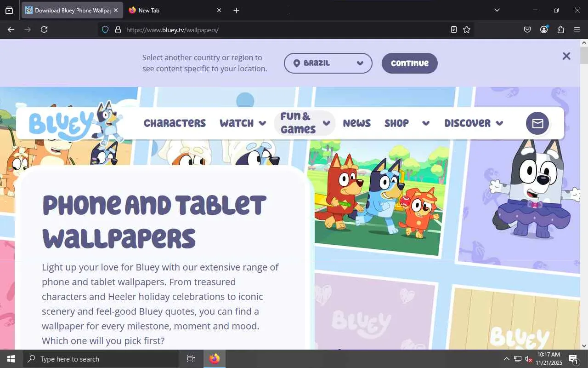Expand the Fun & Games menu chevron

tap(327, 123)
